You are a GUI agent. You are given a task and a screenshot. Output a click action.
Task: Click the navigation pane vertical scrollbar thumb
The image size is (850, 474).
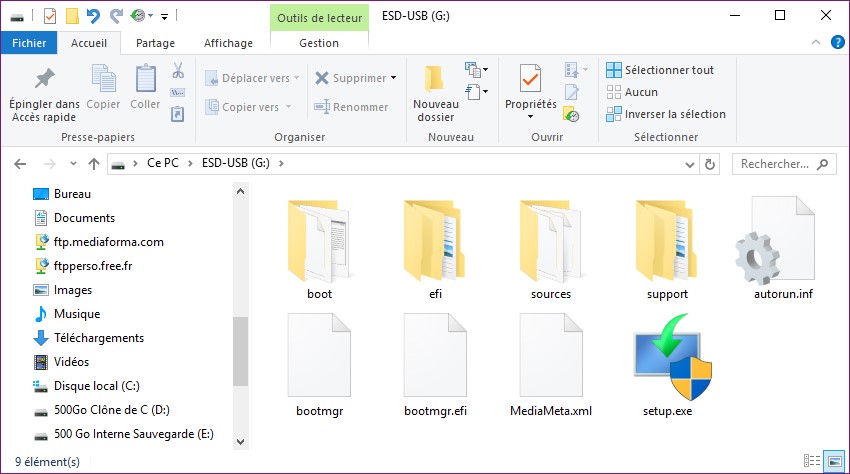(x=240, y=350)
